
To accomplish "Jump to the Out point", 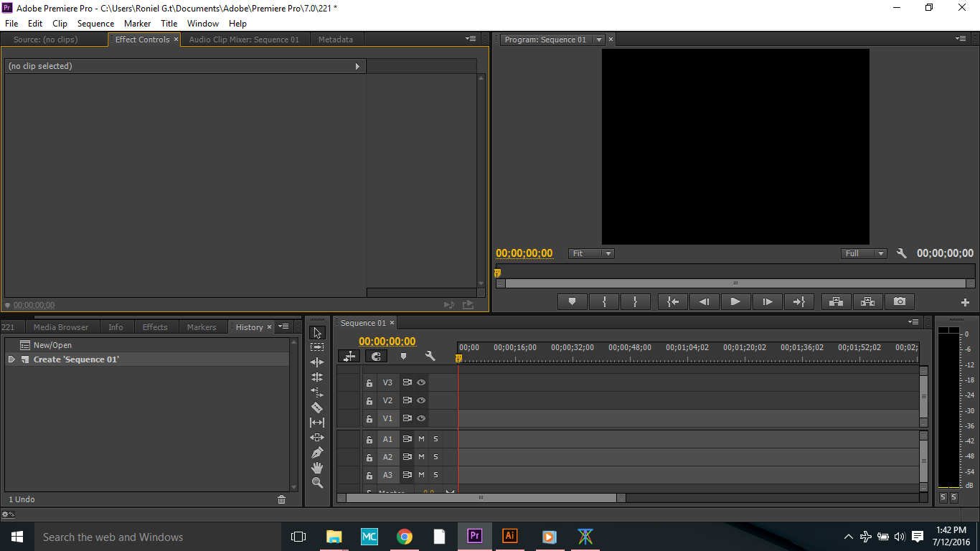I will tap(798, 302).
